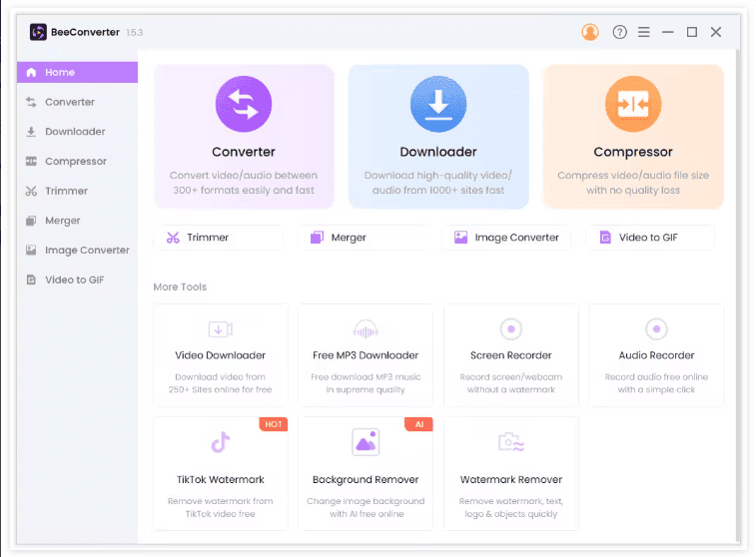Select Trimmer in the sidebar

coord(77,191)
